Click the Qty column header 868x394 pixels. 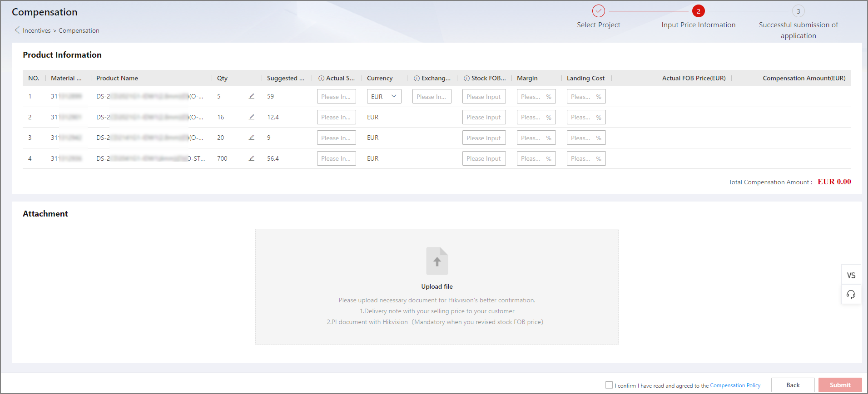coord(222,78)
